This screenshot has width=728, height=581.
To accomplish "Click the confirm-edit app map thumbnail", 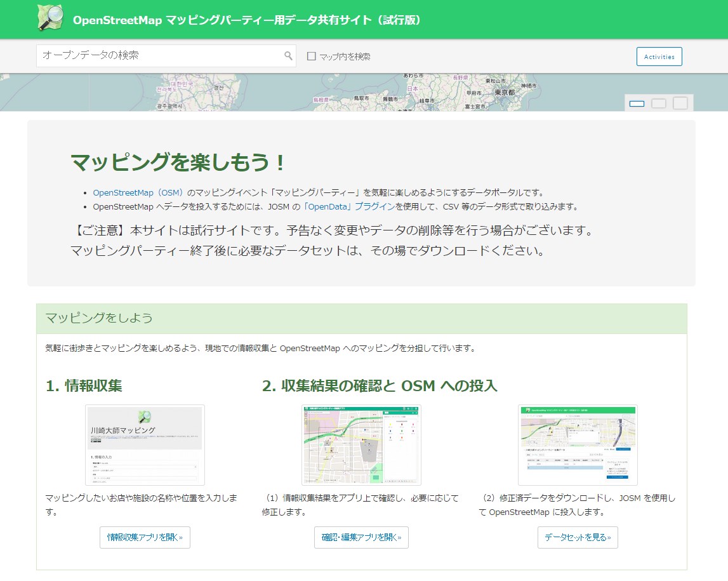I will tap(361, 445).
